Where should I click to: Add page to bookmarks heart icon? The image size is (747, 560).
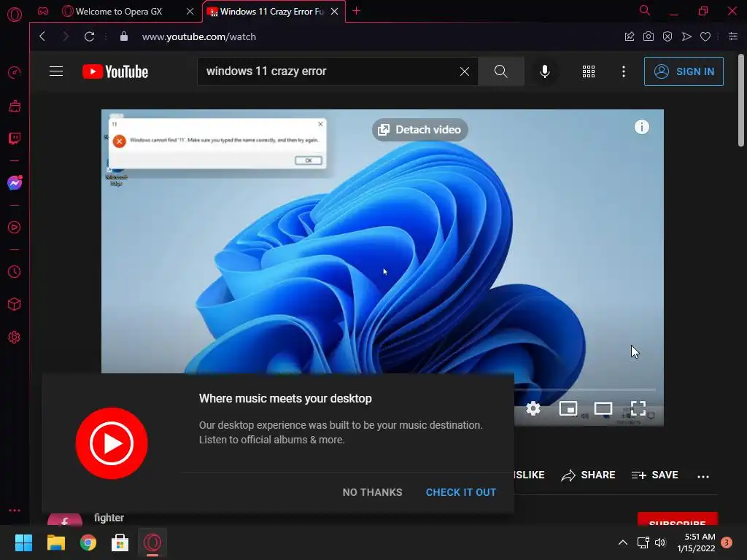tap(705, 36)
